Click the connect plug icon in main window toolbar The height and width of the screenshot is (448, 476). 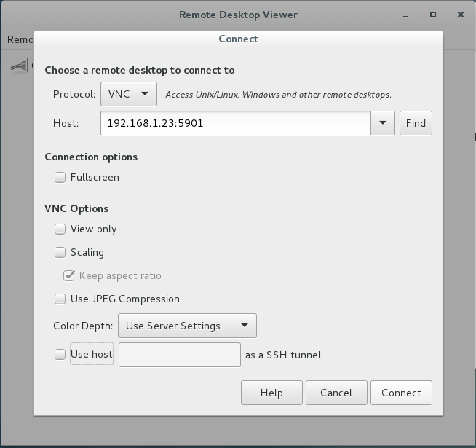[20, 66]
